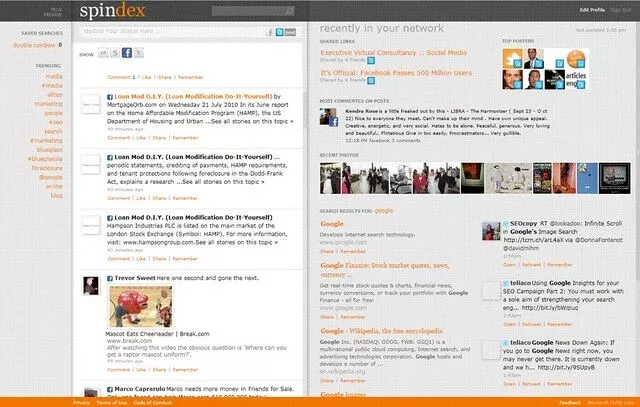Image resolution: width=640 pixels, height=407 pixels.
Task: Click Facebook icon on MortgageOrb Loan Mod post
Action: click(x=110, y=97)
